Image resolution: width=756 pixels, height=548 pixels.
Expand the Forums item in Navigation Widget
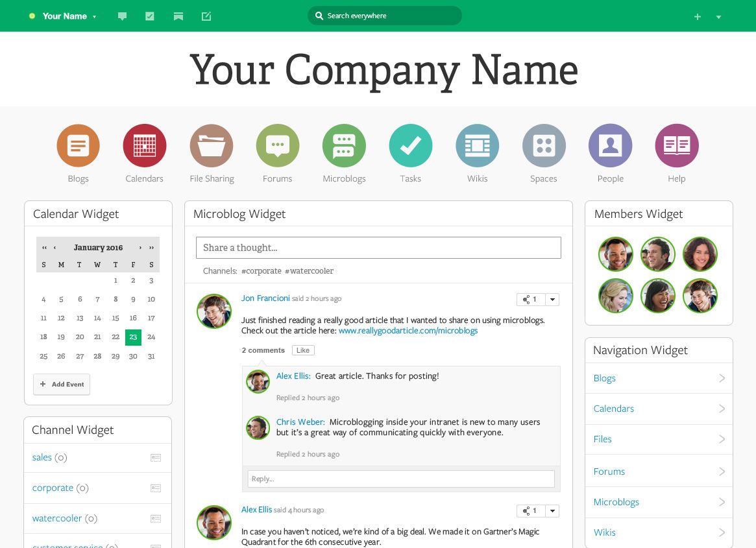click(x=721, y=471)
